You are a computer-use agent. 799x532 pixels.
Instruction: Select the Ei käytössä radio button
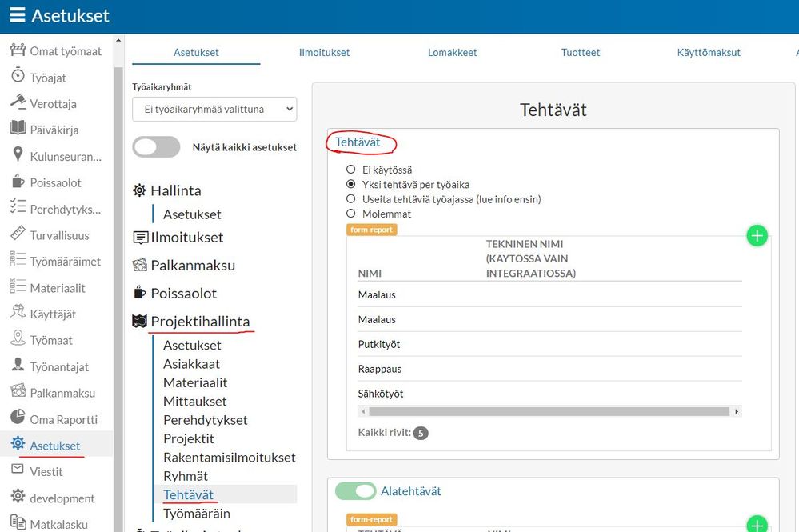[350, 169]
